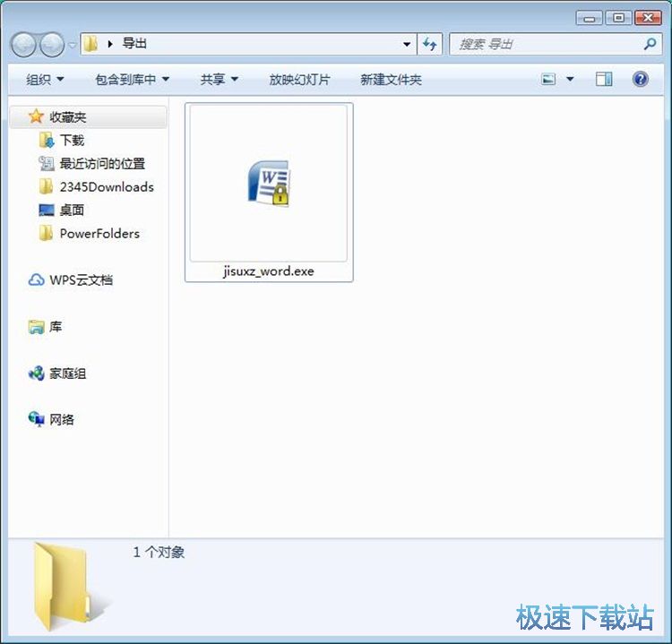
Task: Change view with the view icon button
Action: pyautogui.click(x=548, y=79)
